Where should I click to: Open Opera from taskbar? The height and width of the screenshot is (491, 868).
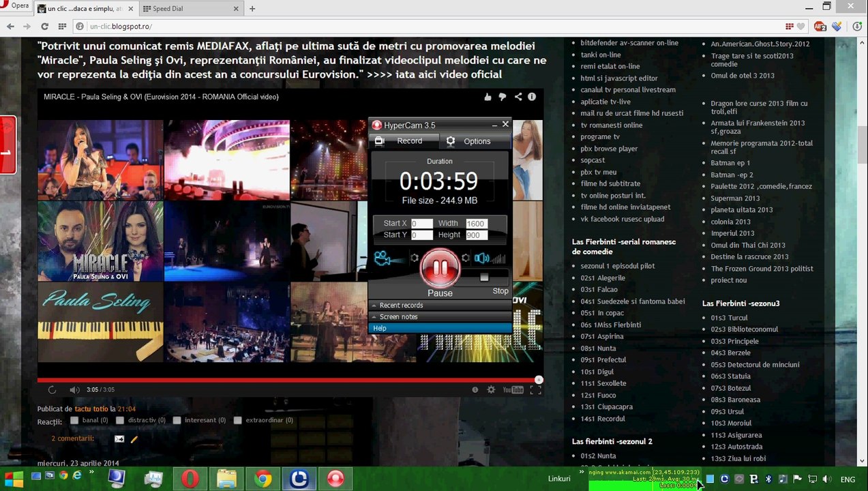coord(190,479)
